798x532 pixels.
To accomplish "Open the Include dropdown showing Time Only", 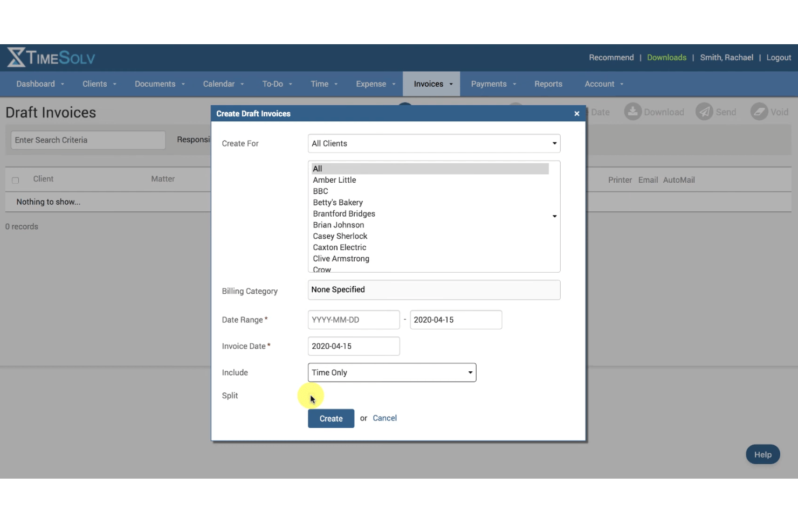I will tap(392, 372).
